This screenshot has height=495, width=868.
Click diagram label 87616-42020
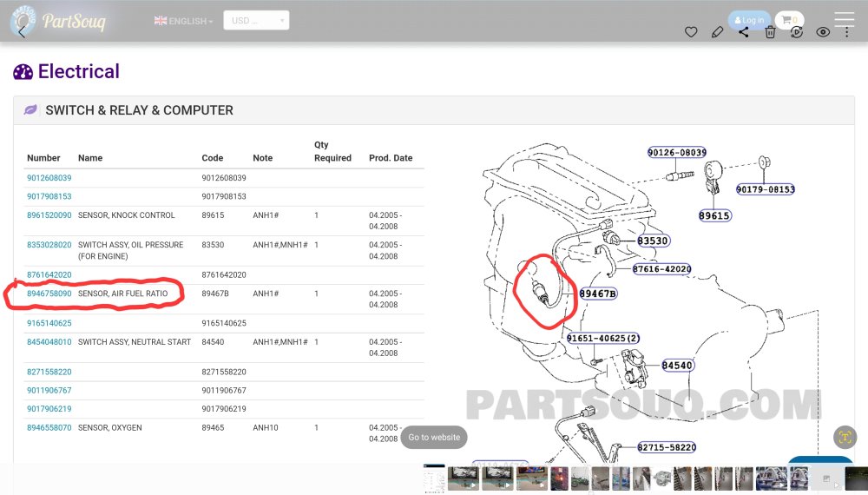tap(662, 269)
